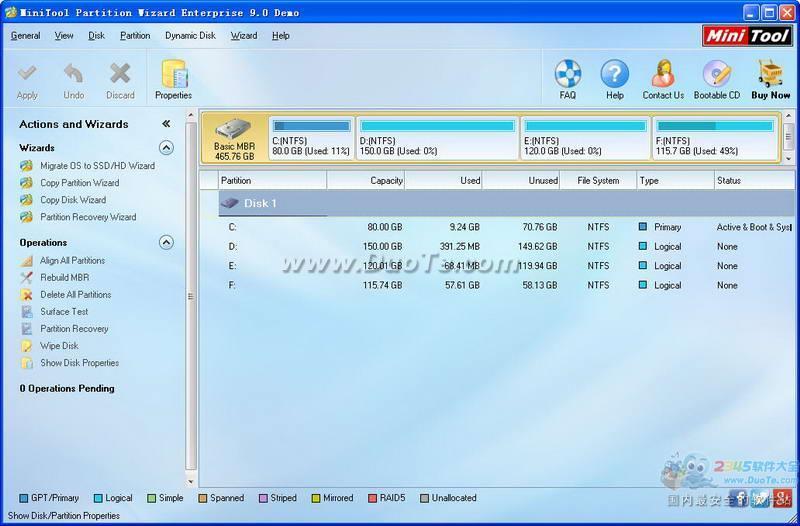Select the F: partition row

pos(507,285)
